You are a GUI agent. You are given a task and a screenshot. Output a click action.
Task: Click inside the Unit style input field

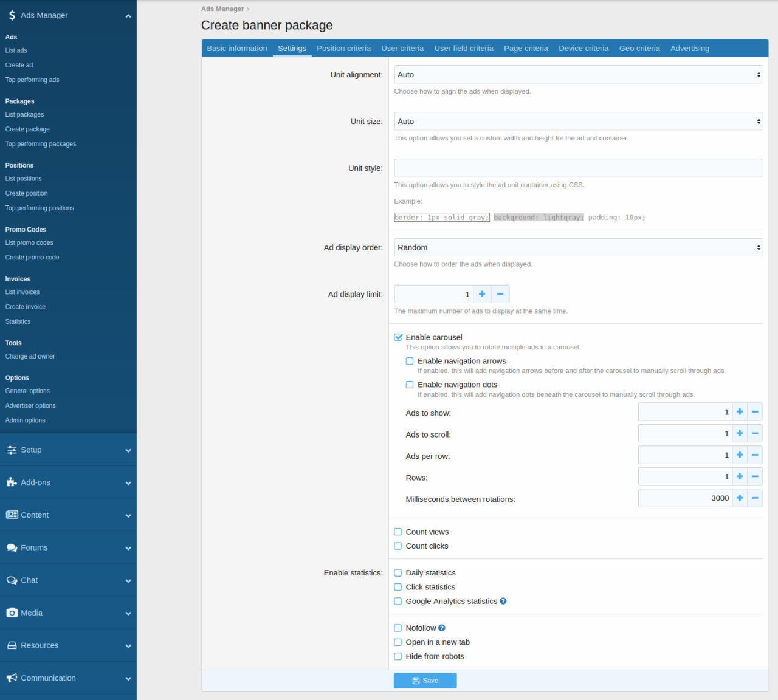[578, 168]
